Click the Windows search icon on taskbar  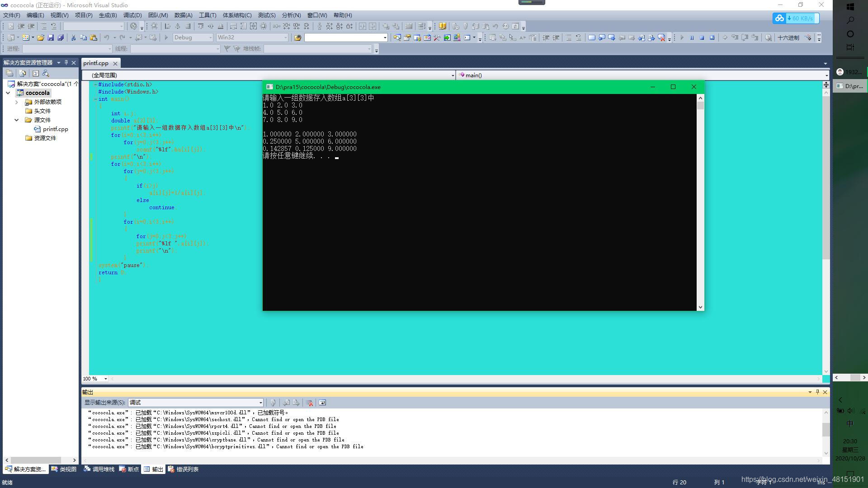(x=850, y=20)
